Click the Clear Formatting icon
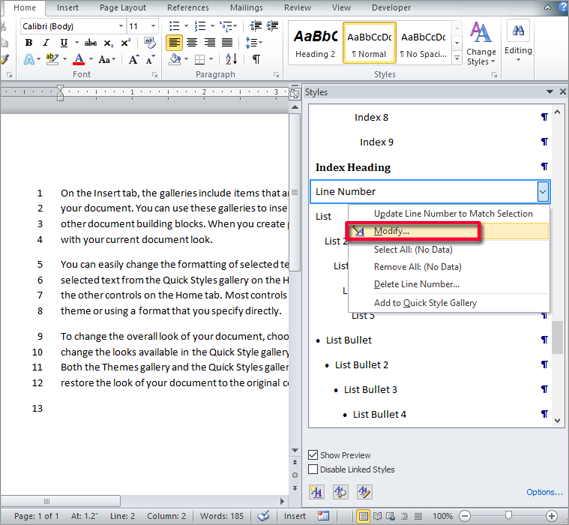Image resolution: width=569 pixels, height=525 pixels. (x=150, y=42)
